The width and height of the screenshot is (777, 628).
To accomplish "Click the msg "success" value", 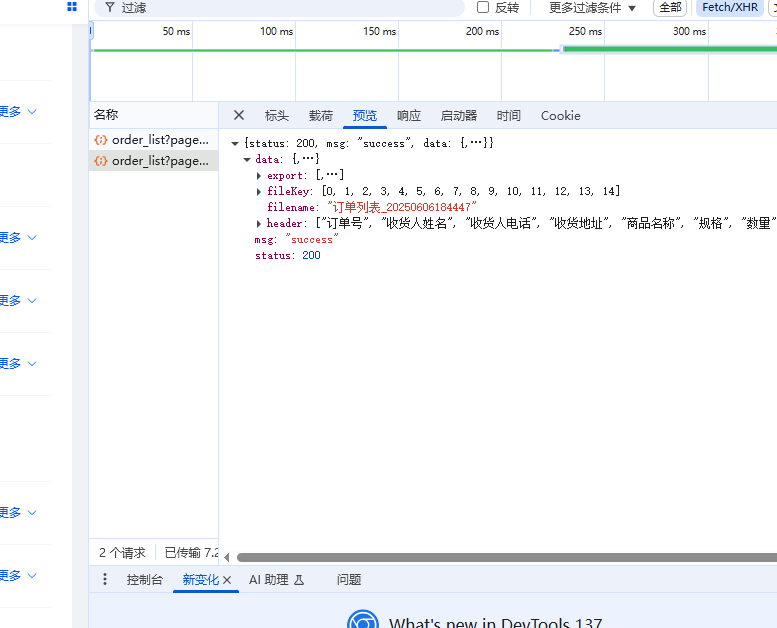I will tap(312, 239).
